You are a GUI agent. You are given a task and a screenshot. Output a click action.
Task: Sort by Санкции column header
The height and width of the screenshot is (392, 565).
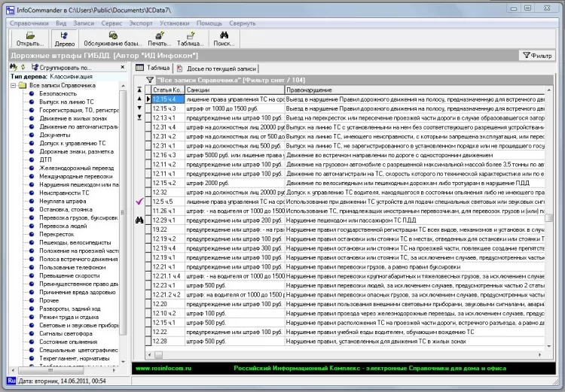pyautogui.click(x=235, y=90)
